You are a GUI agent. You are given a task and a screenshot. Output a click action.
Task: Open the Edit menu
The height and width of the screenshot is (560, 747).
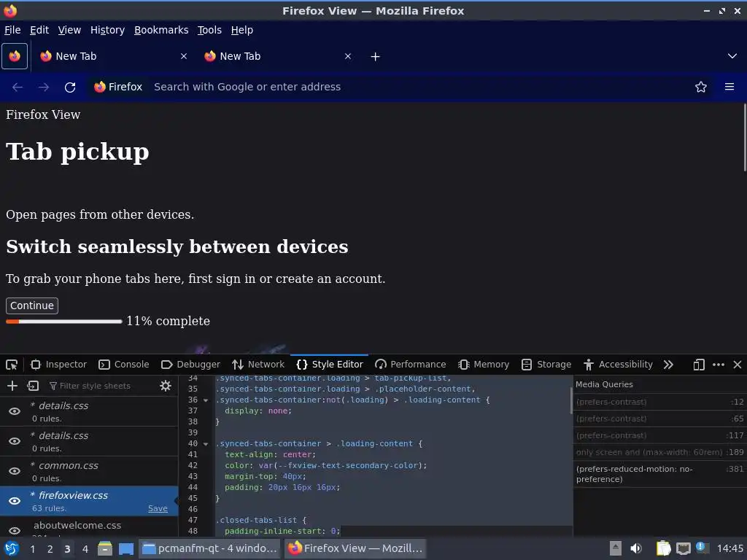tap(39, 30)
